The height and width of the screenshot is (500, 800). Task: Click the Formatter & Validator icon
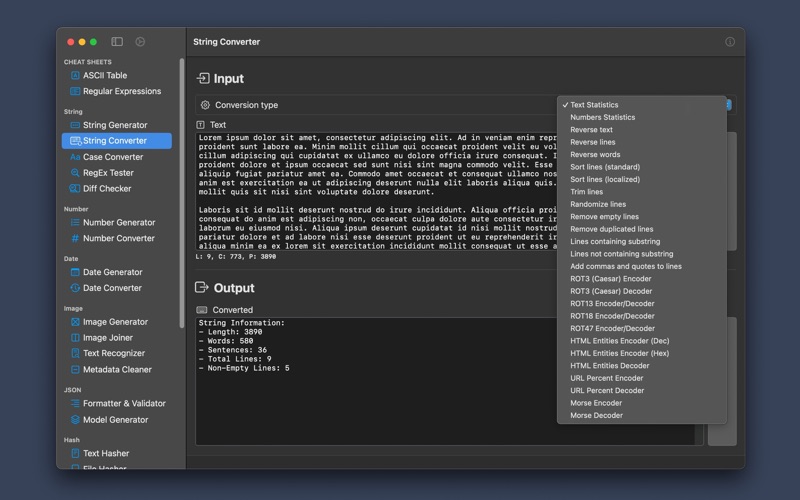tap(75, 404)
